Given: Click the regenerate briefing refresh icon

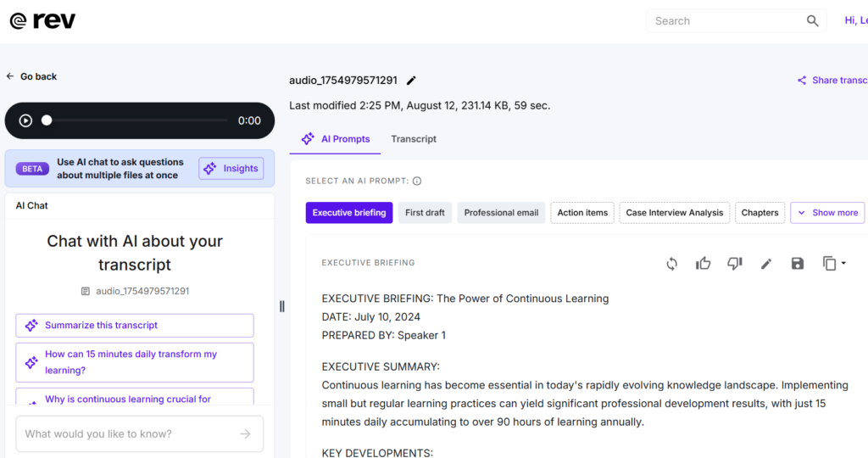Looking at the screenshot, I should tap(671, 264).
